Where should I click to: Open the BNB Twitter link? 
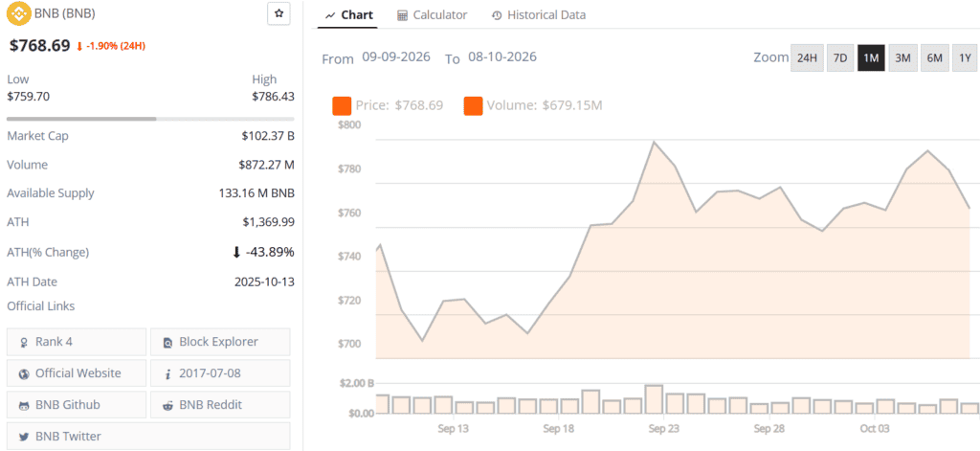click(148, 436)
